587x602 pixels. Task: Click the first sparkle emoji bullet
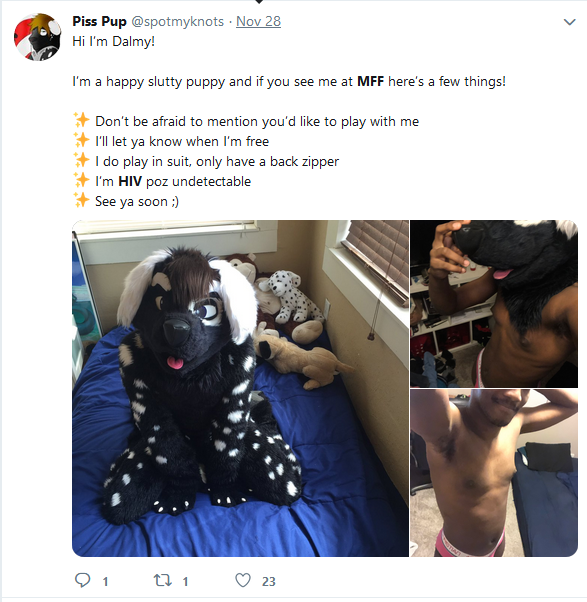[81, 121]
